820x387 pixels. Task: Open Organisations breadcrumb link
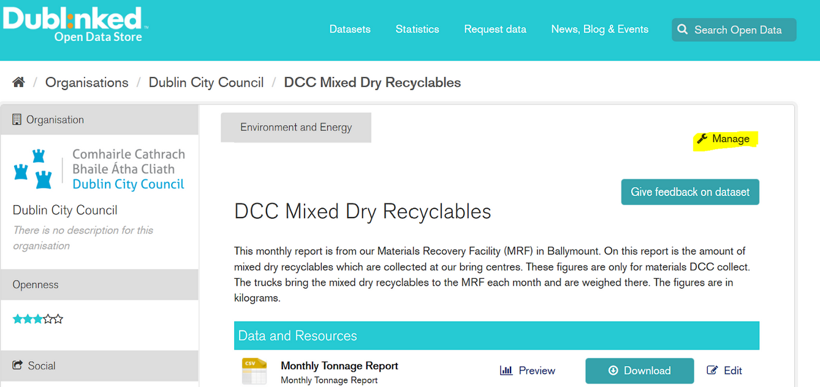click(87, 83)
